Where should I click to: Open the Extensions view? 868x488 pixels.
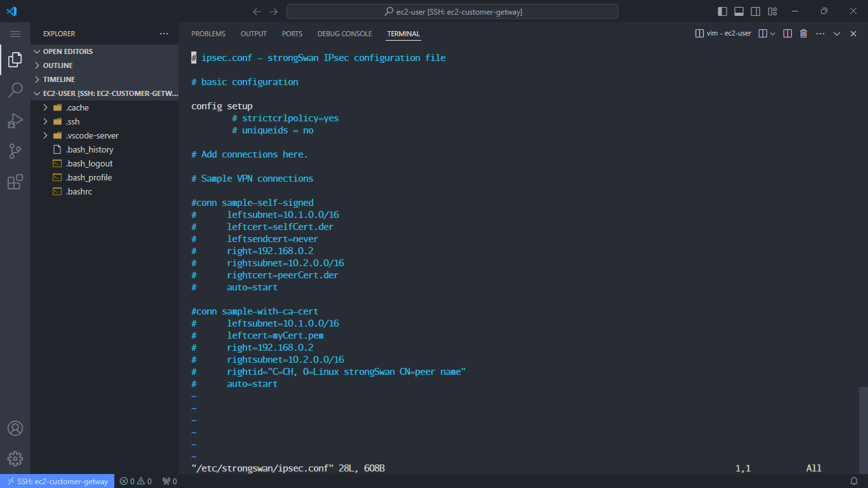(x=15, y=182)
